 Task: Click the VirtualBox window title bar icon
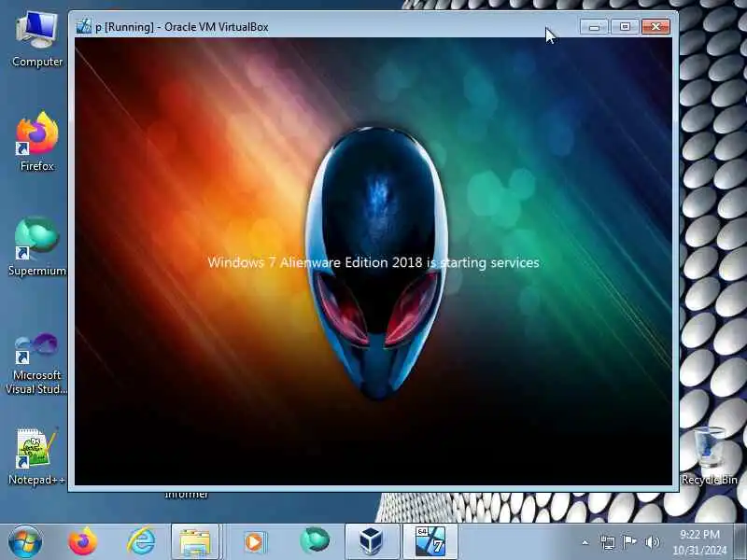[83, 26]
